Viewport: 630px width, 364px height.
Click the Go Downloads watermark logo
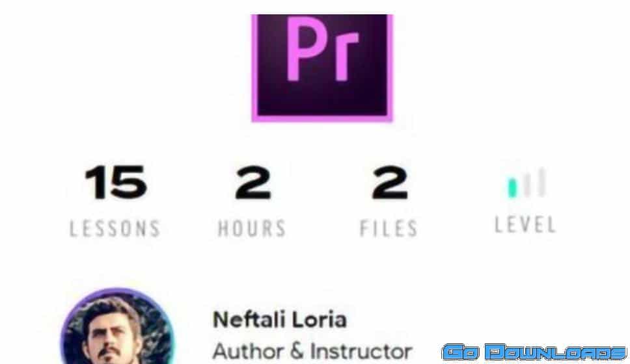click(x=534, y=352)
